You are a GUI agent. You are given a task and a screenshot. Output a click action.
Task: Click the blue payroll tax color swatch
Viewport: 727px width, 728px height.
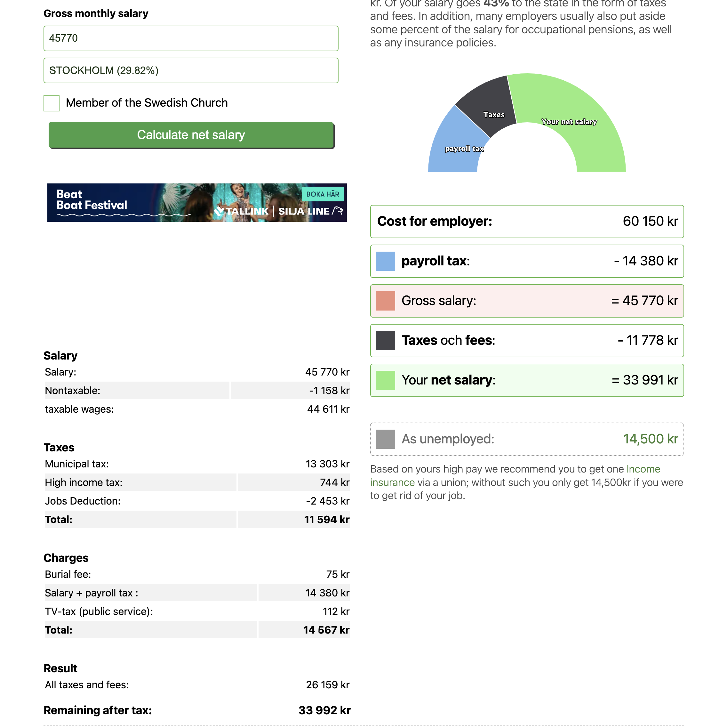(x=385, y=261)
